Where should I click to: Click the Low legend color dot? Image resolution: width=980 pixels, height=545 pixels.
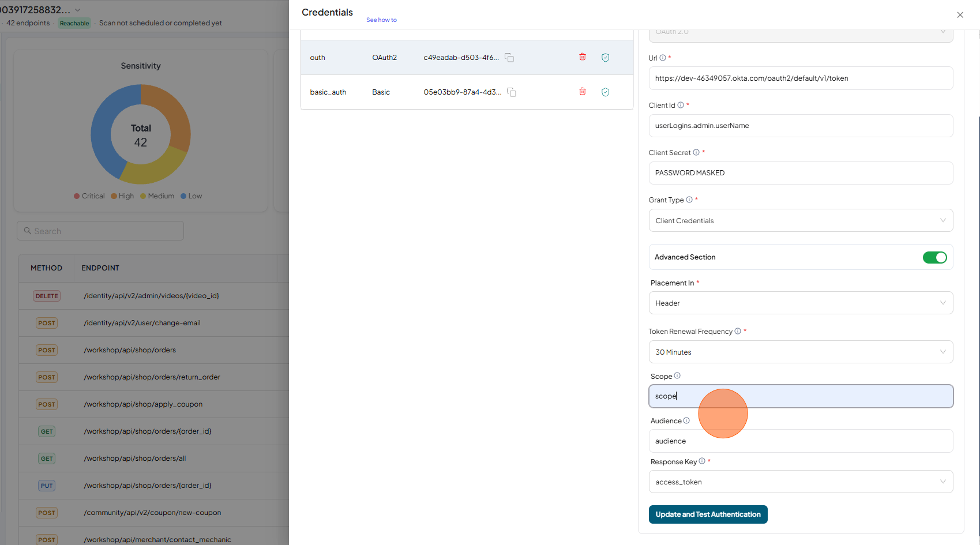tap(183, 196)
